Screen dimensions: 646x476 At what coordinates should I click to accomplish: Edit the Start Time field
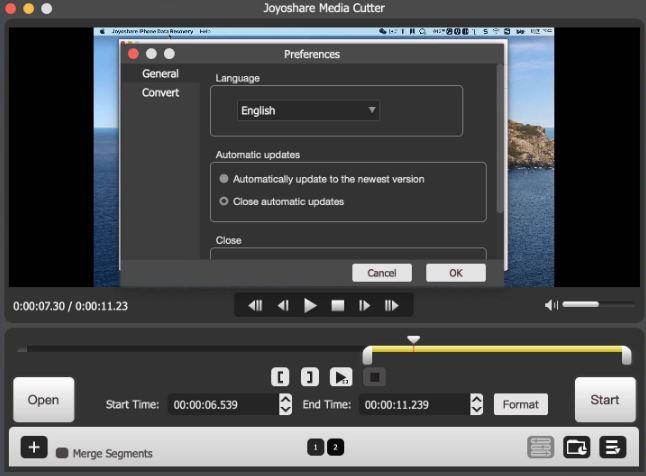[223, 404]
